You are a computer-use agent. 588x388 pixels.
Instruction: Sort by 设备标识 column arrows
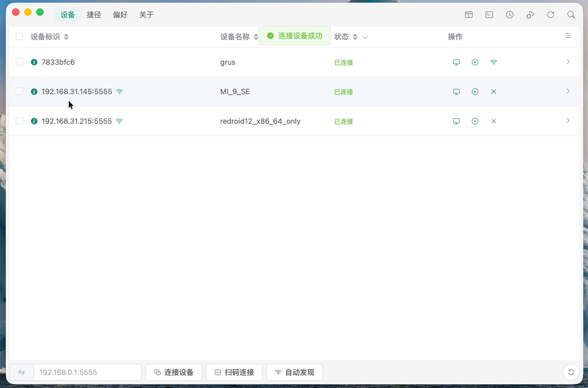coord(66,37)
